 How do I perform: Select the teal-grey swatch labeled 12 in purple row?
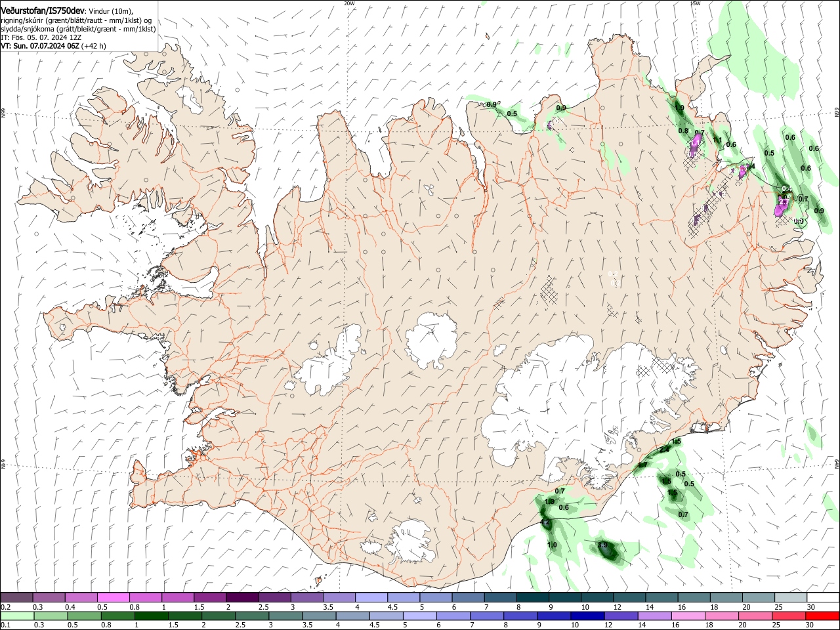point(630,597)
